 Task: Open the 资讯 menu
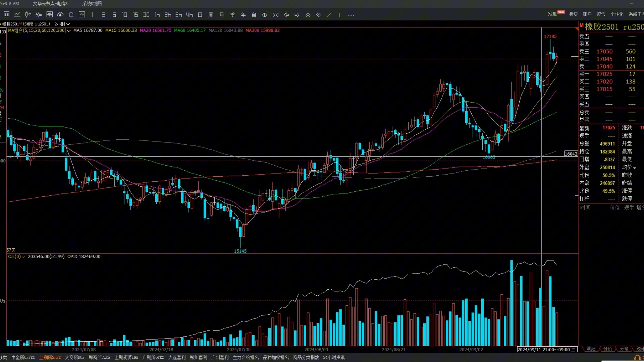coord(601,14)
